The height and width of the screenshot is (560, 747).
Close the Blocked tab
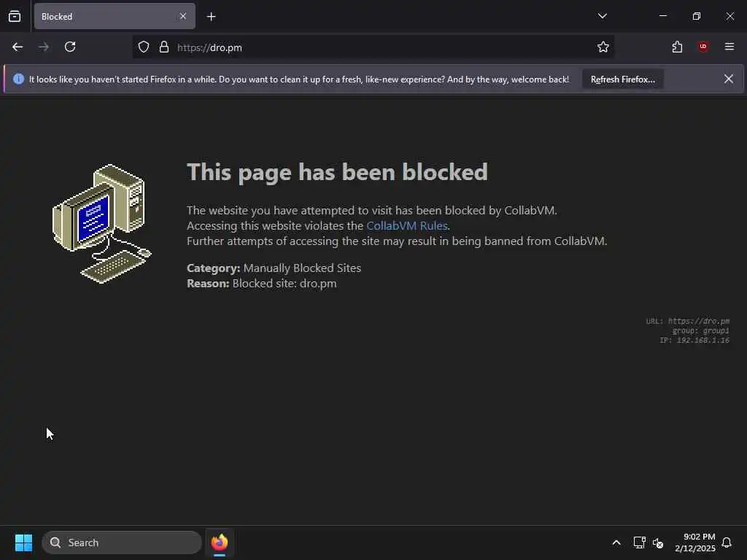click(183, 16)
